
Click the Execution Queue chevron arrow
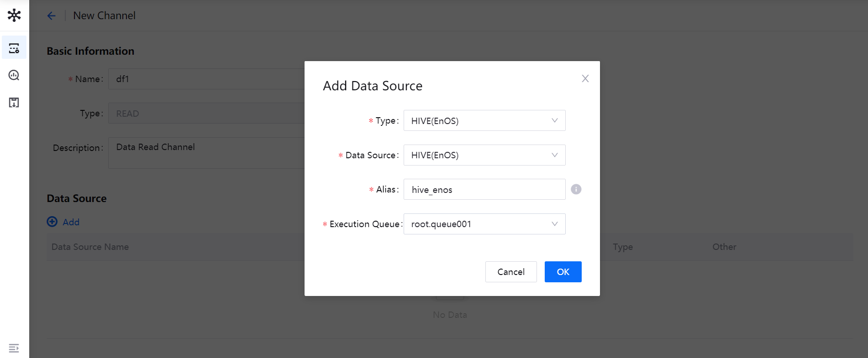(554, 224)
